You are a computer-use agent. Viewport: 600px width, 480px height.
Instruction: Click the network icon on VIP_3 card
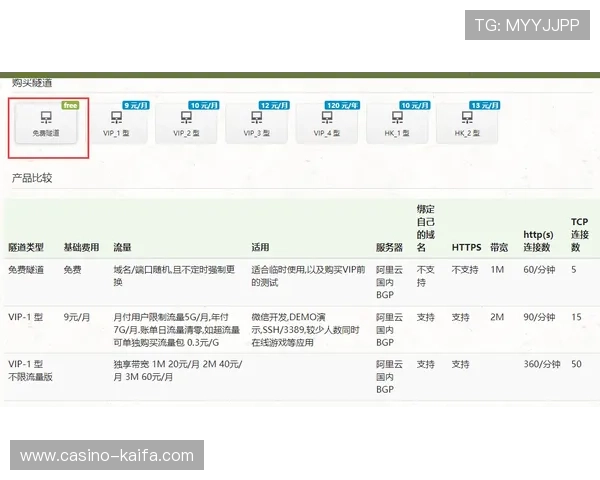tap(257, 117)
